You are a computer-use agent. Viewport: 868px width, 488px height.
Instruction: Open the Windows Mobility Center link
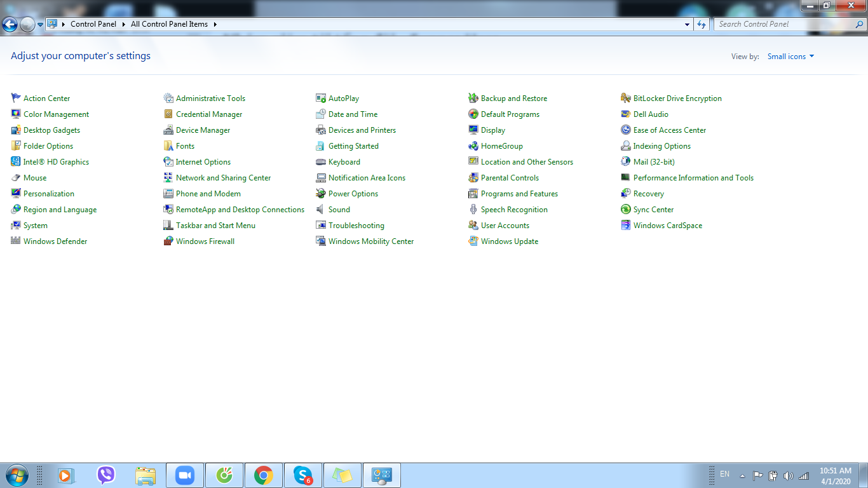(371, 241)
